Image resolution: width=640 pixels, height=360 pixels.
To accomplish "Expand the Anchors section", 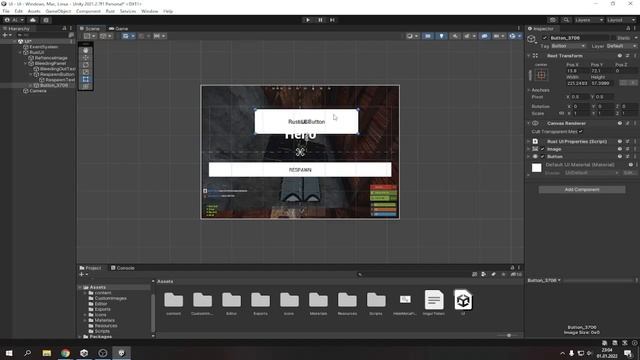I will pyautogui.click(x=529, y=90).
